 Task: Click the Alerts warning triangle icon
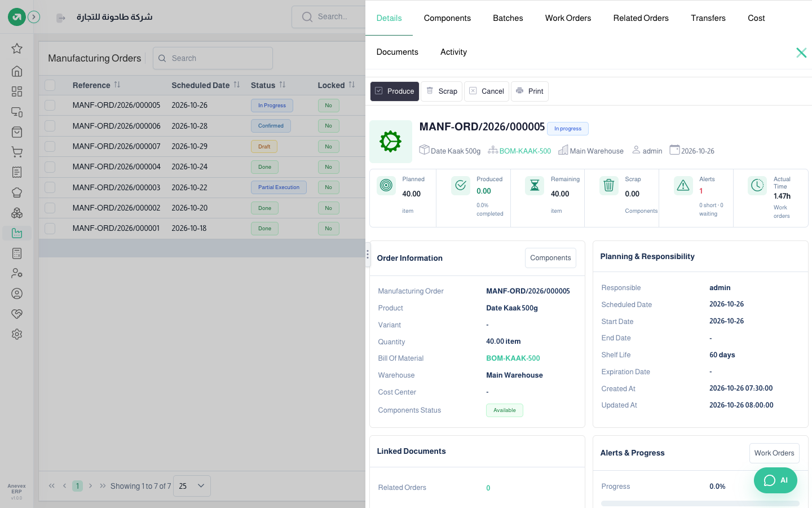click(x=683, y=185)
